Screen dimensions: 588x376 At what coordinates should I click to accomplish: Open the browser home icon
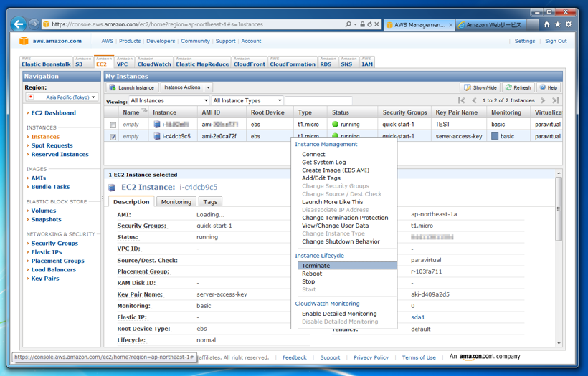[x=546, y=24]
